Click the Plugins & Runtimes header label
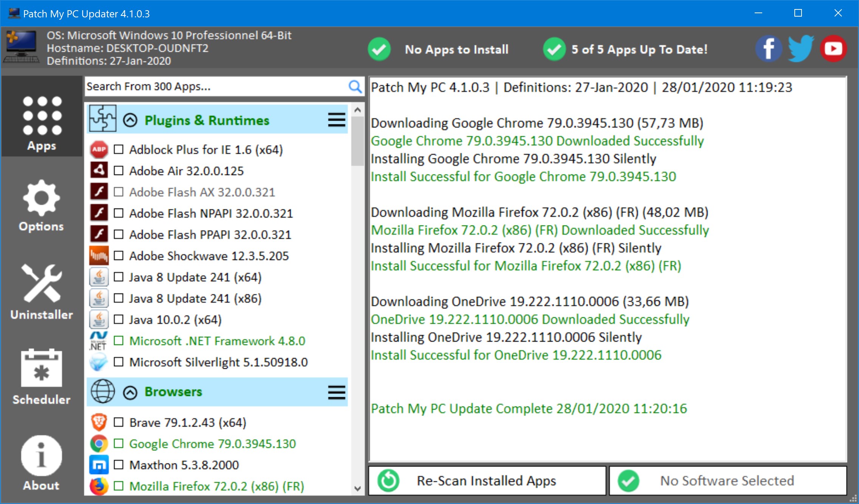Screen dimensions: 859x504 tap(207, 120)
